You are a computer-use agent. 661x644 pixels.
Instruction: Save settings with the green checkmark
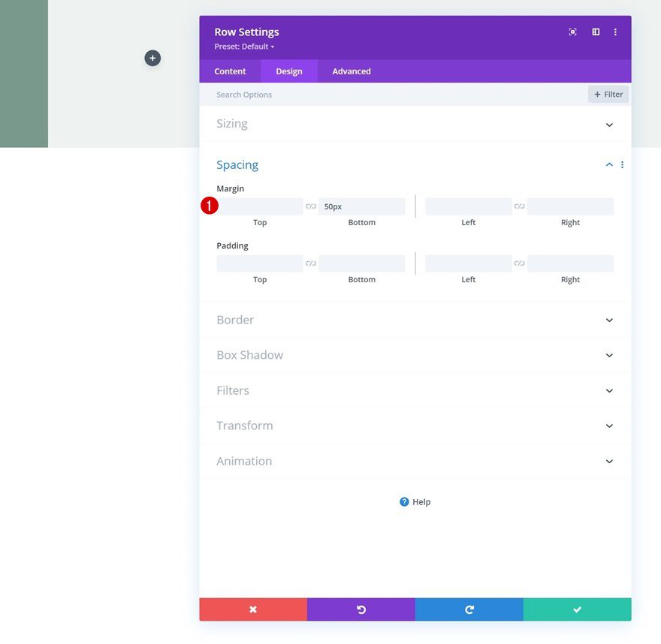tap(577, 609)
